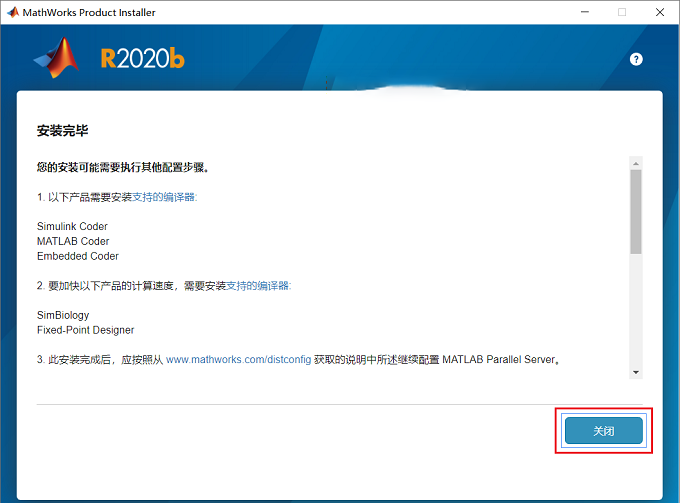Click the 'Embedded Coder' text
Screen dimensions: 680x503
[x=78, y=256]
